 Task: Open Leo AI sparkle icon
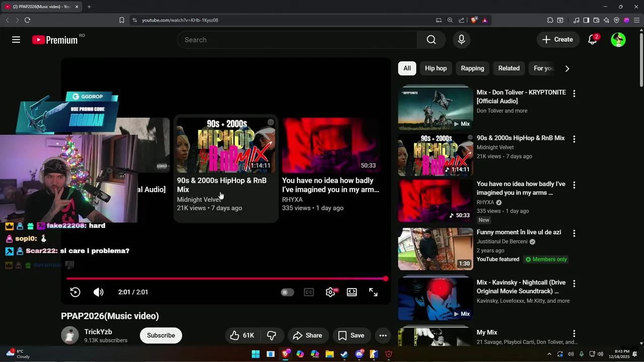point(606,20)
